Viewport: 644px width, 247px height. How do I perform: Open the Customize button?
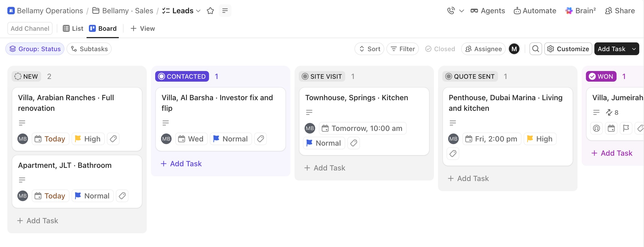[x=568, y=49]
